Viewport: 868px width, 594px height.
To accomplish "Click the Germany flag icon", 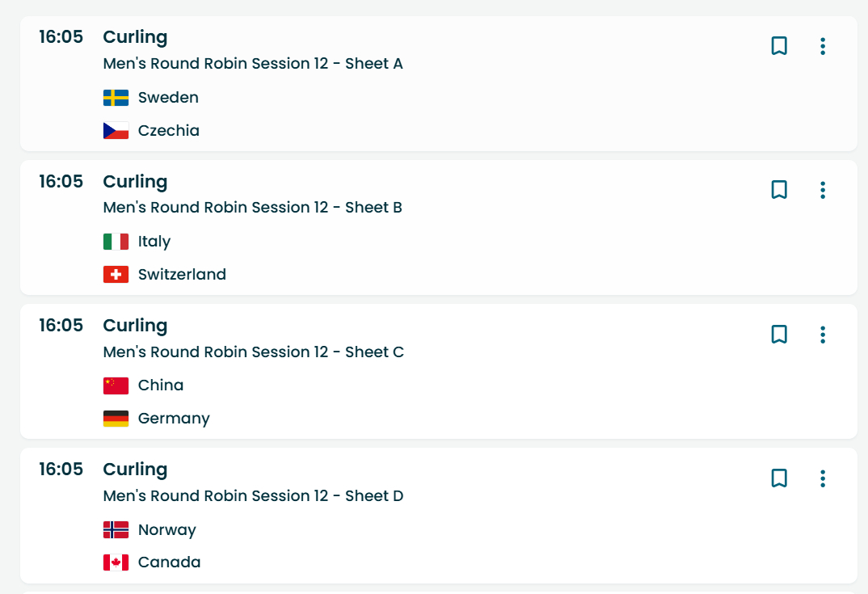I will [x=116, y=419].
